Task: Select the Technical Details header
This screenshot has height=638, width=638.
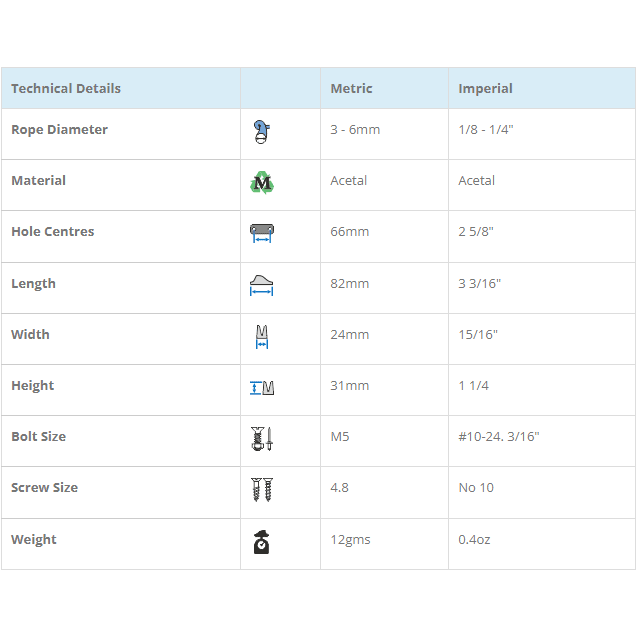Action: (x=66, y=88)
